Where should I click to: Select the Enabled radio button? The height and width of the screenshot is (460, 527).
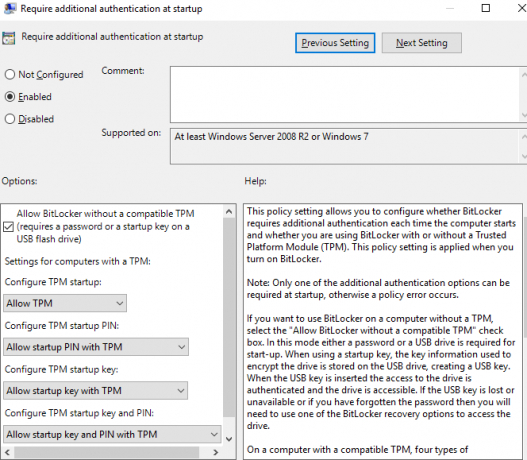[10, 96]
